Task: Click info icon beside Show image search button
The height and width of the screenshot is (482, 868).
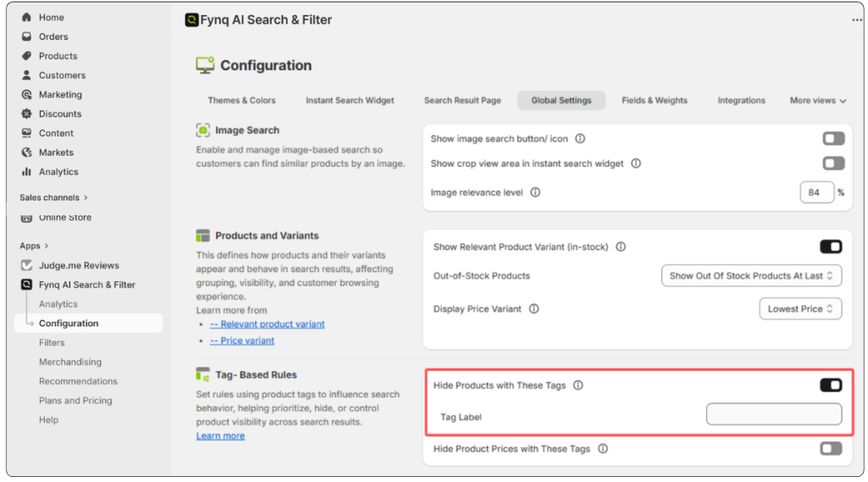Action: point(580,138)
